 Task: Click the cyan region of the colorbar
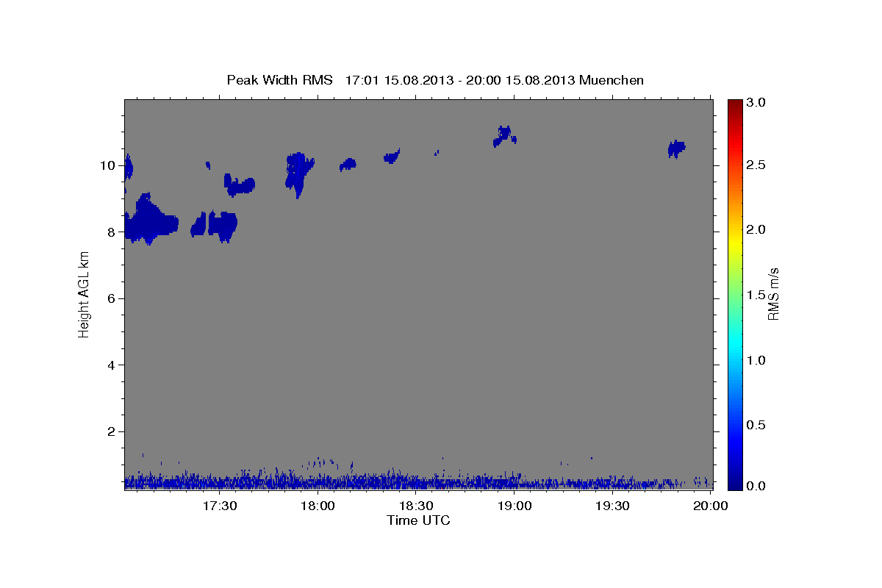click(x=734, y=344)
